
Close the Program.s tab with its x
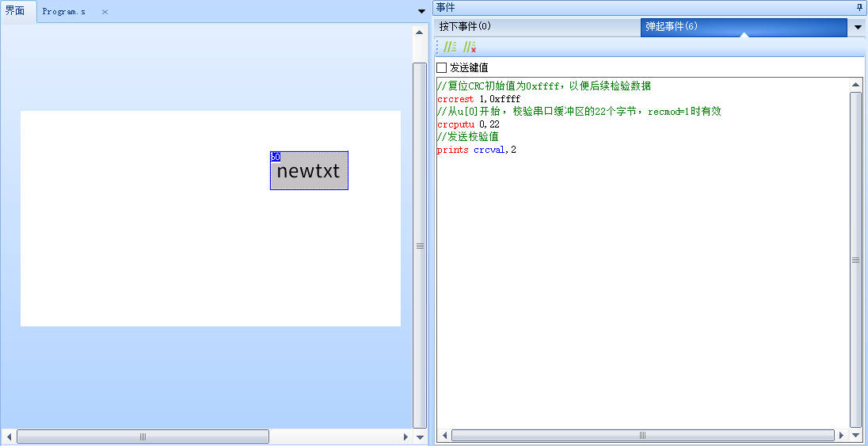[105, 12]
